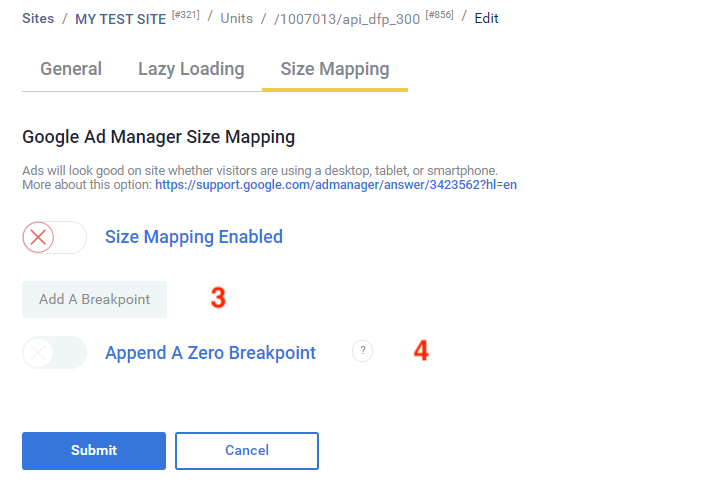The height and width of the screenshot is (492, 715).
Task: Navigate to MY TEST SITE breadcrumb
Action: click(x=120, y=19)
